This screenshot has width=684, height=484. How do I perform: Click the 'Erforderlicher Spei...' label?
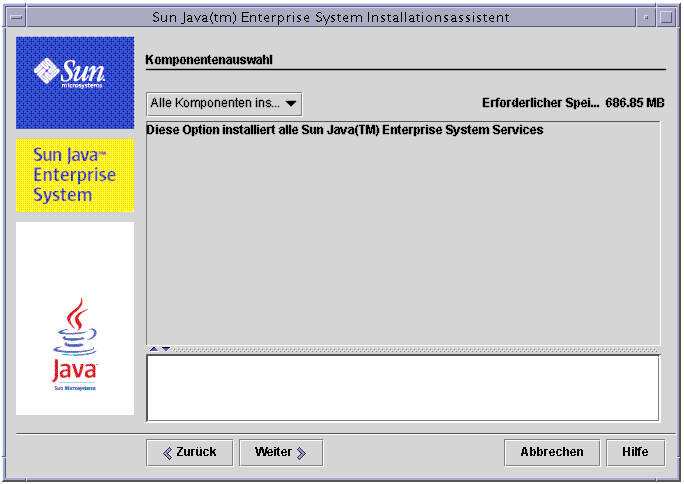[x=540, y=103]
